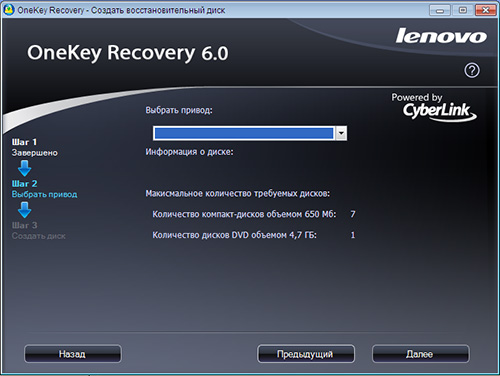Click the DVD 4,7 ГБ count row label
This screenshot has width=500, height=376.
[x=234, y=235]
